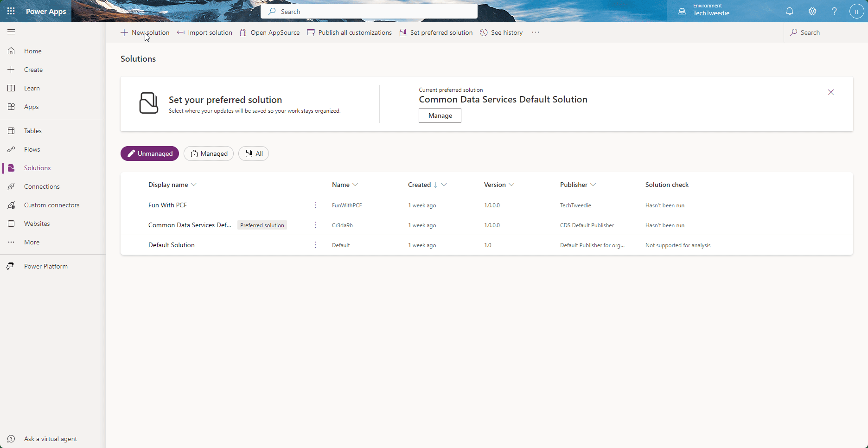Expand the more commands ellipsis in the toolbar

click(536, 32)
